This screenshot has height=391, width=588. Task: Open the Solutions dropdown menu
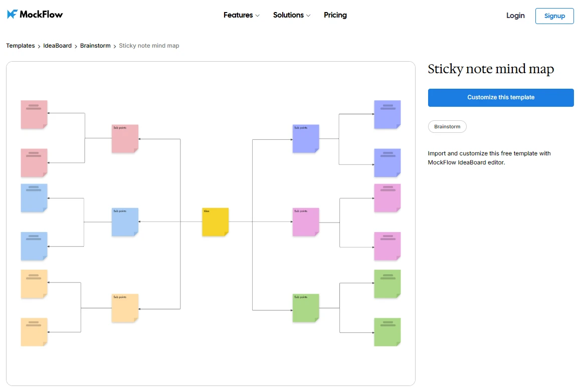(x=291, y=15)
